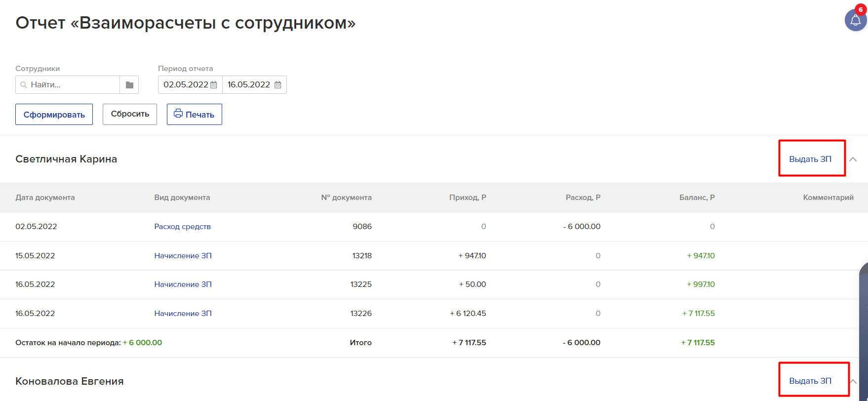Click the end date field 16.05.2022
Image resolution: width=868 pixels, height=401 pixels.
pyautogui.click(x=248, y=85)
